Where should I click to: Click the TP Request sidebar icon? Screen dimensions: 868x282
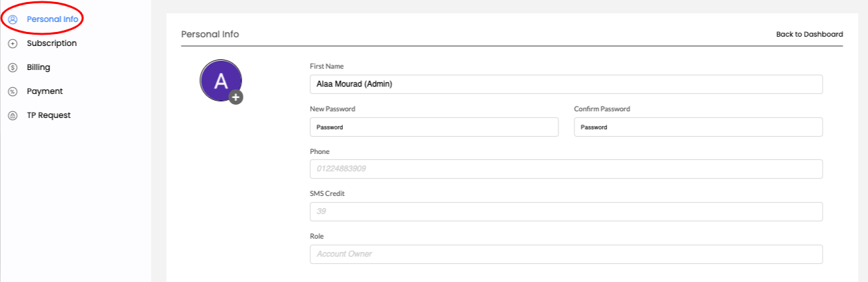click(x=12, y=115)
